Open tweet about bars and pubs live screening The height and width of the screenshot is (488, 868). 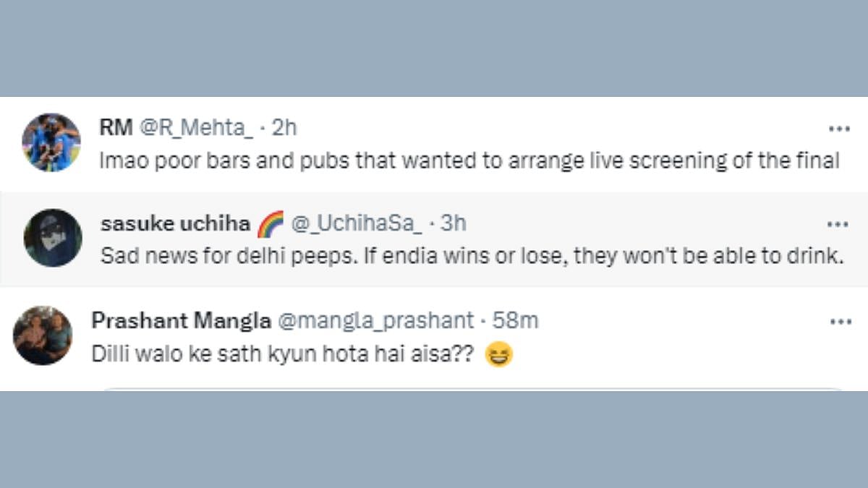point(469,160)
